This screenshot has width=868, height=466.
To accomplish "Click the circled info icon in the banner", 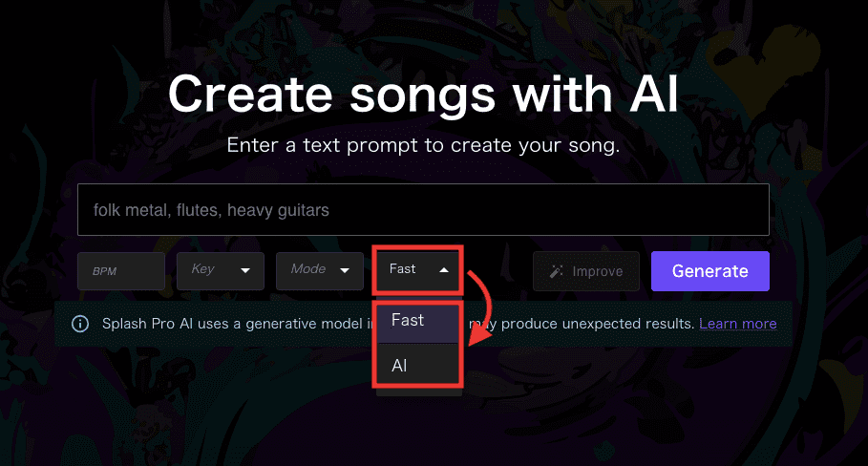I will pos(80,324).
